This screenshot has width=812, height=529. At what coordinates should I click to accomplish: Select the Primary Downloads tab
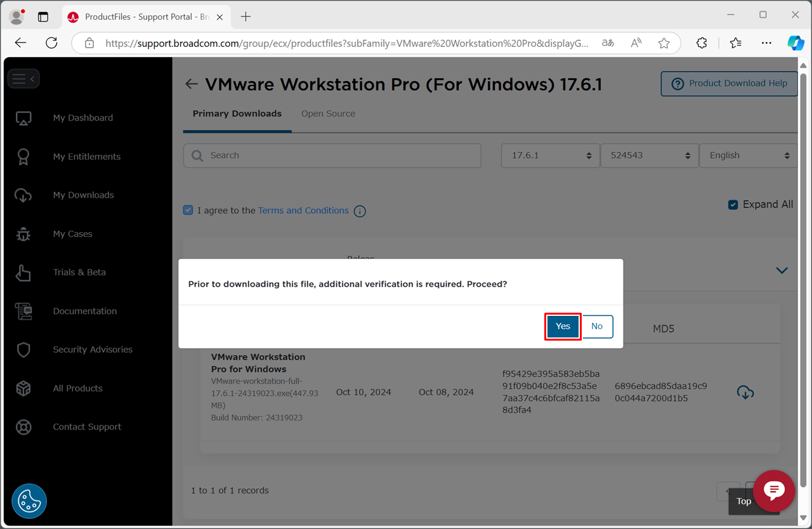237,114
